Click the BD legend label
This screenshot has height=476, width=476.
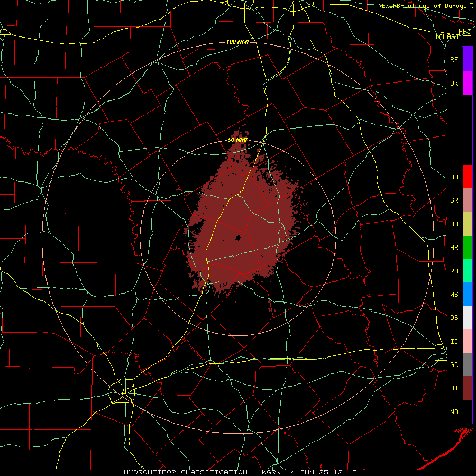point(454,224)
